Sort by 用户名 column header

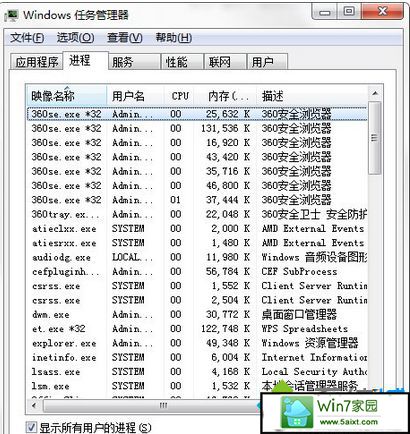(x=135, y=96)
